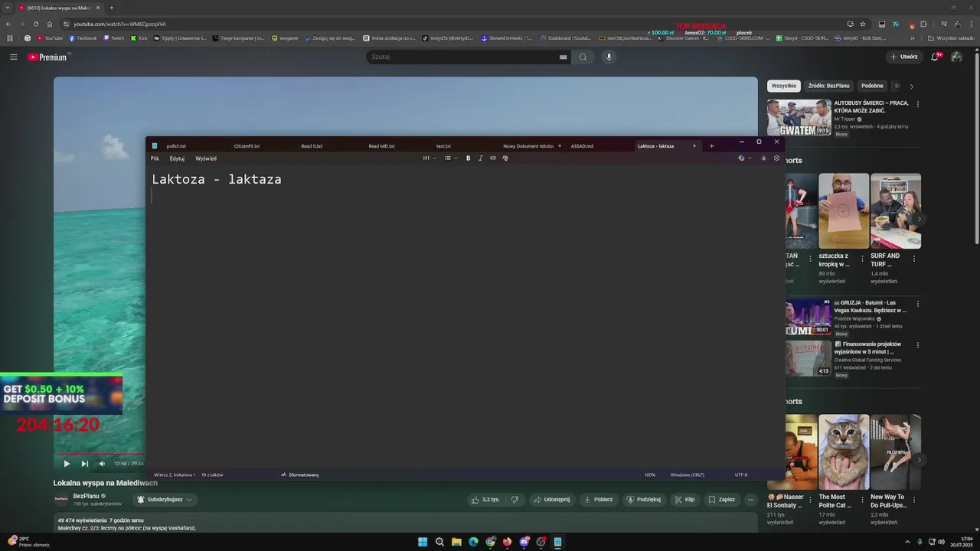
Task: Go back in browser
Action: point(8,24)
